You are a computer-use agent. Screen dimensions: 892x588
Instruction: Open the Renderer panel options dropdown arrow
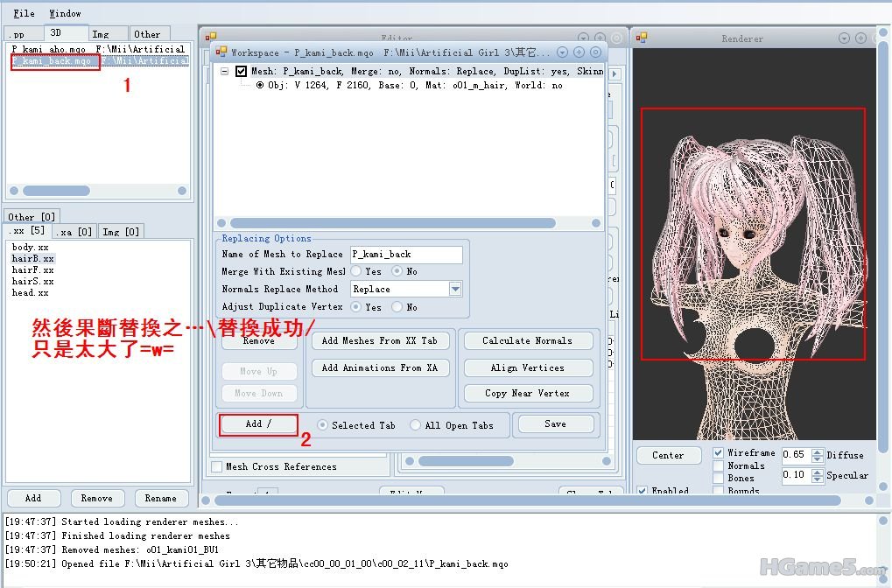tap(845, 38)
